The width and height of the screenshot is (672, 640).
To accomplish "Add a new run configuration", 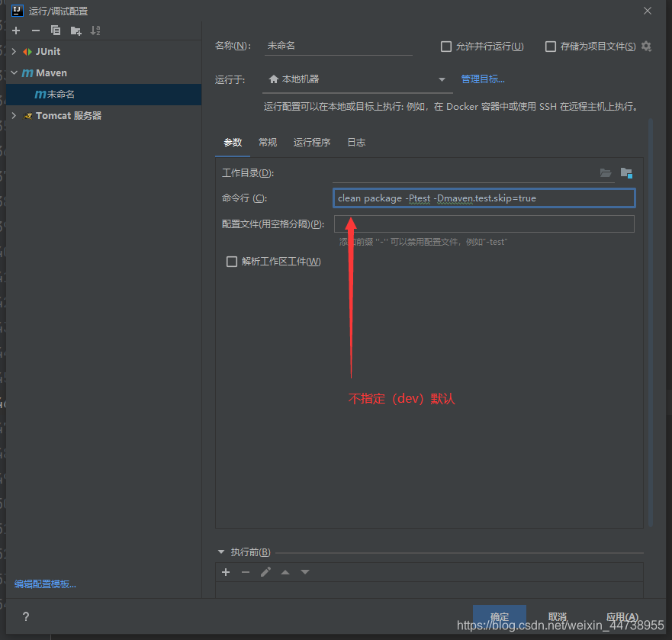I will [x=16, y=31].
